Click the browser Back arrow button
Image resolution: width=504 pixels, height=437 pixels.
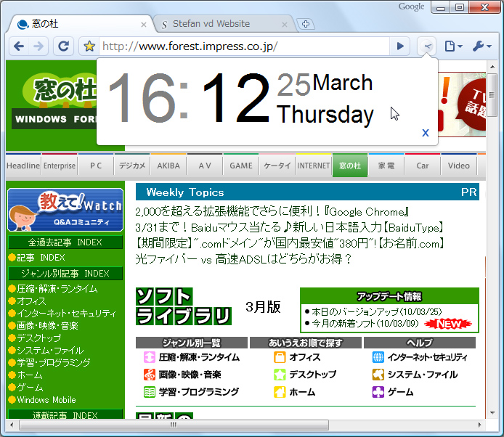coord(19,46)
